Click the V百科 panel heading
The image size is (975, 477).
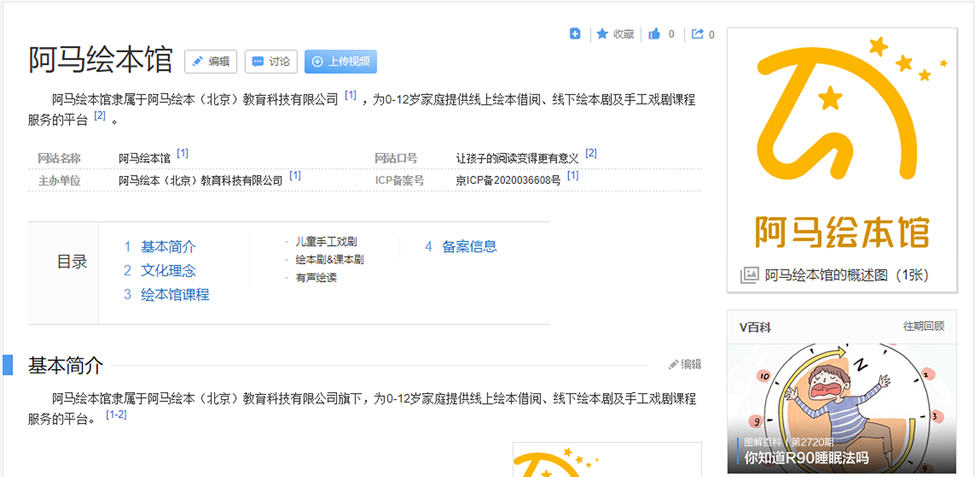coord(756,327)
